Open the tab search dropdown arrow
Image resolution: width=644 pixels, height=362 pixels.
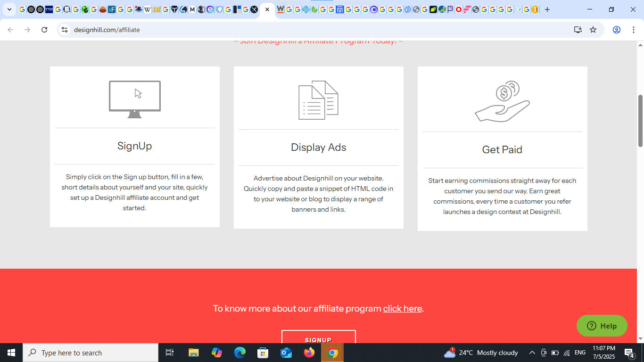(x=9, y=9)
